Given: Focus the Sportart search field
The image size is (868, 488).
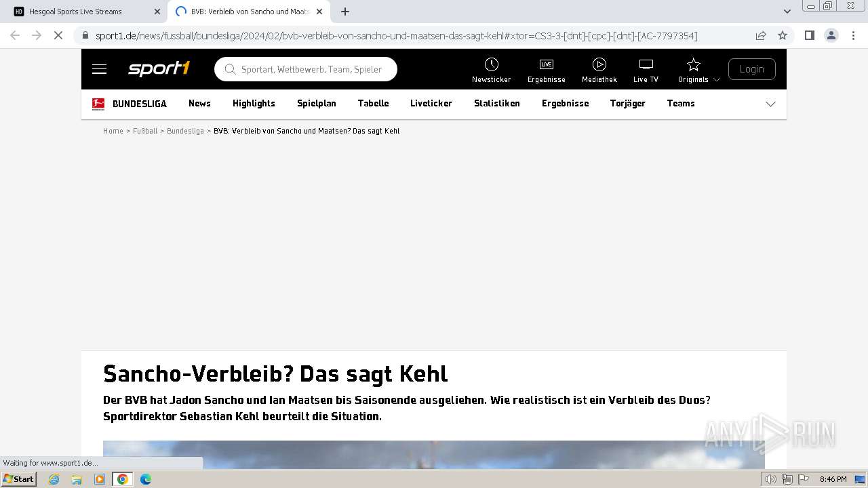Looking at the screenshot, I should point(306,69).
